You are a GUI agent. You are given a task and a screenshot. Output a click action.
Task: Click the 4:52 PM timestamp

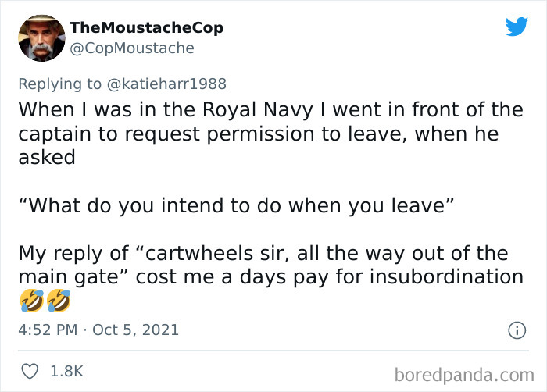click(47, 330)
